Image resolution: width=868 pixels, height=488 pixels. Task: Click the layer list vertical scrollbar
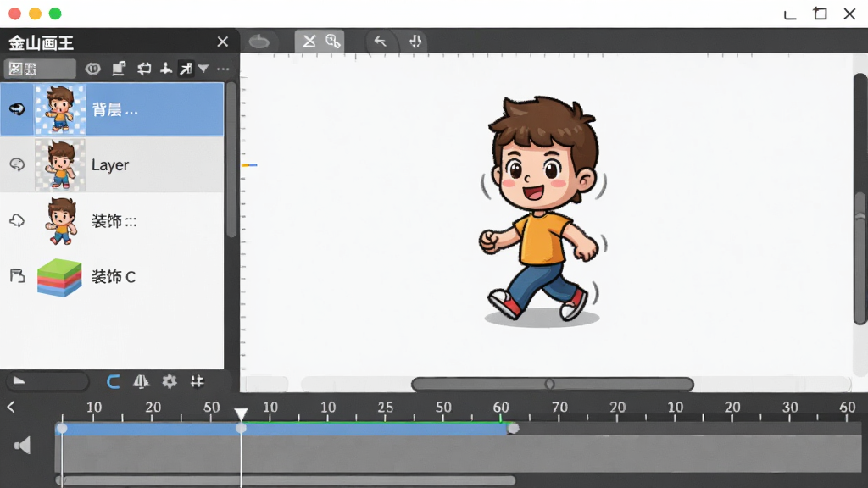click(231, 159)
